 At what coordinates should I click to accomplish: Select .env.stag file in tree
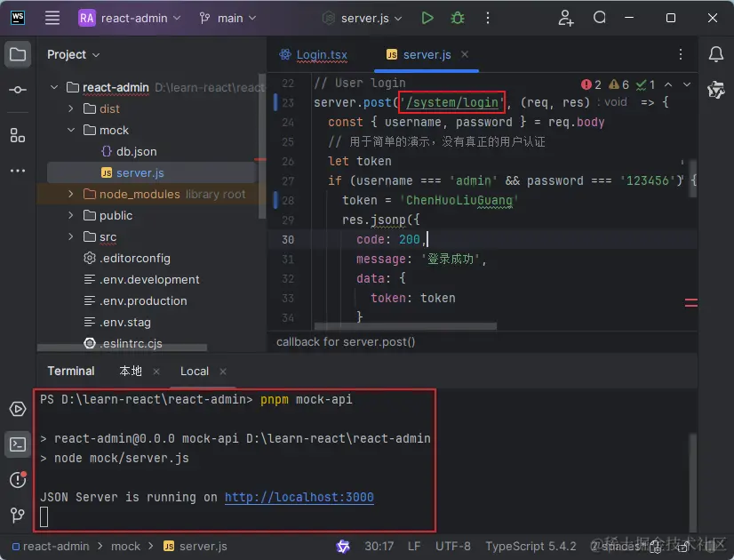pyautogui.click(x=117, y=322)
